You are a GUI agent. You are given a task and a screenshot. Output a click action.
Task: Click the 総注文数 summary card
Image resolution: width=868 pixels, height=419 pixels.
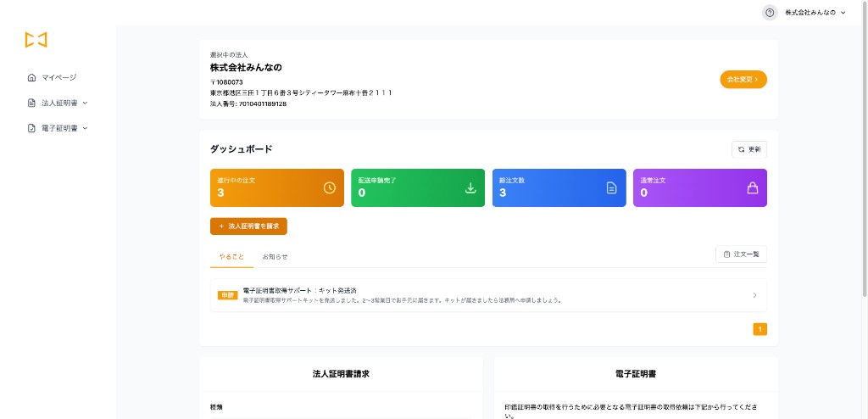pyautogui.click(x=559, y=188)
